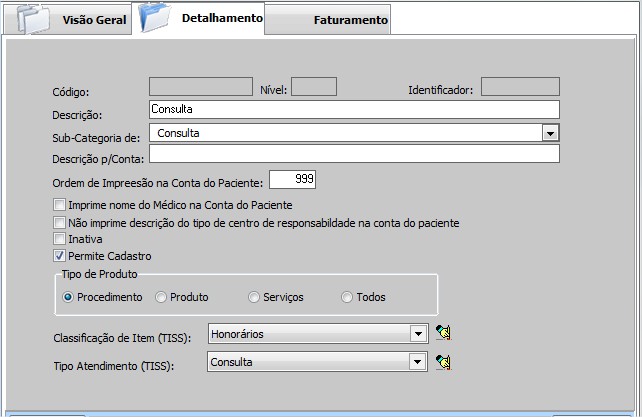Screen dimensions: 642x417
Task: Click the Tipo Atendimento (TISS) label
Action: click(x=114, y=366)
